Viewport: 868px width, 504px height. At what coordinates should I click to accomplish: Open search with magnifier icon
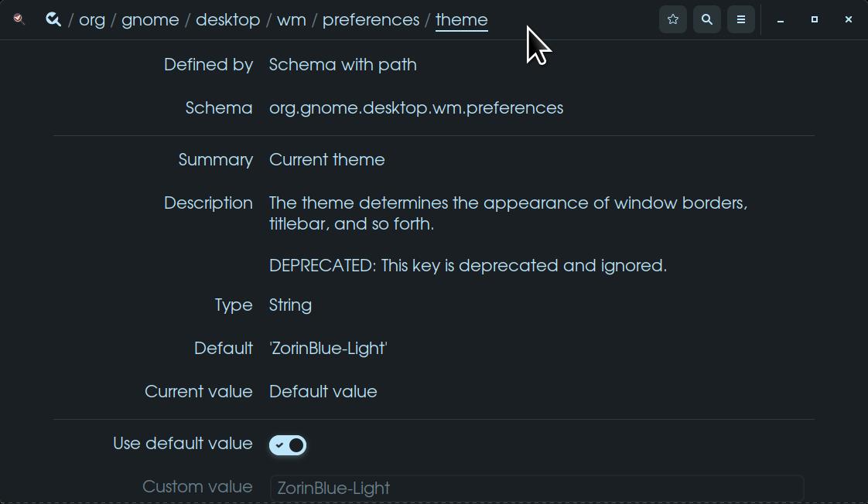tap(707, 19)
